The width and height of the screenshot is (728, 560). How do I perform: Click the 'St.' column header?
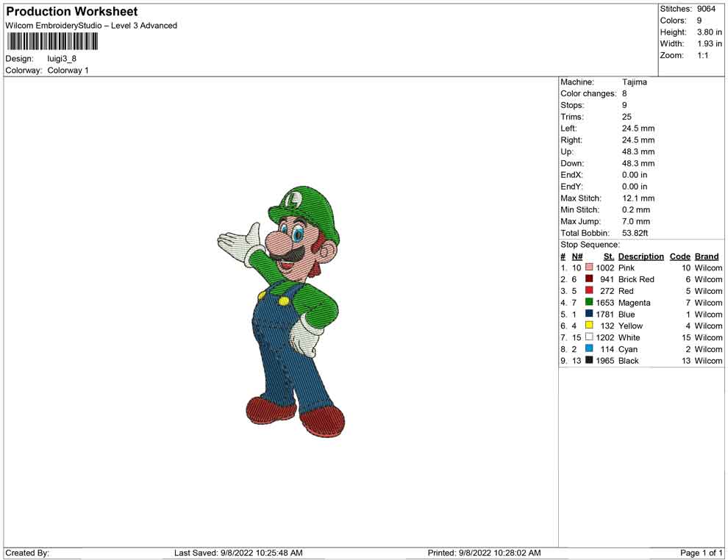608,256
